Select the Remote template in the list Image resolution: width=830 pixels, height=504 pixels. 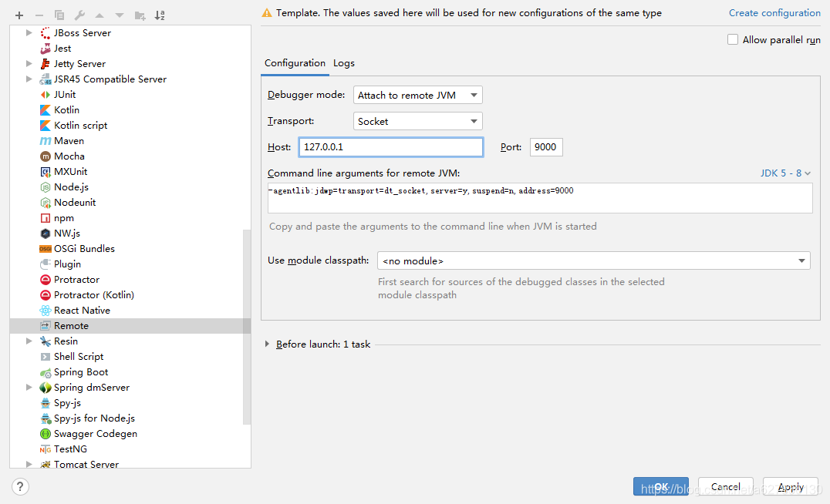pos(130,326)
